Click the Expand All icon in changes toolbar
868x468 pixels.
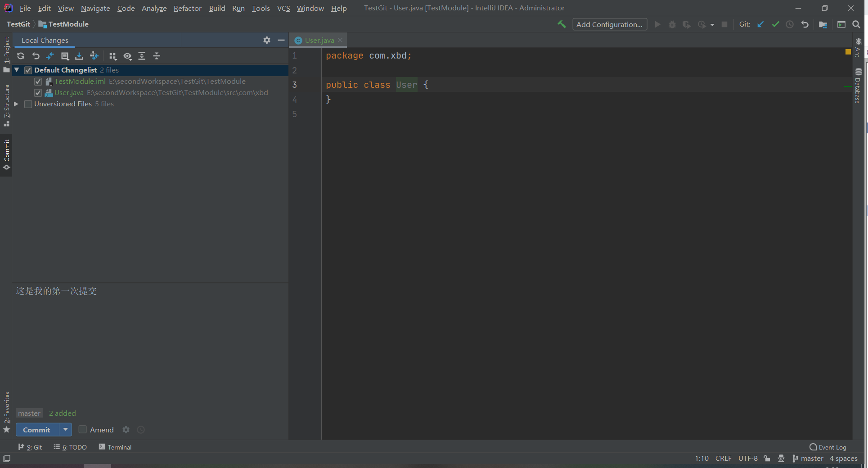point(142,56)
